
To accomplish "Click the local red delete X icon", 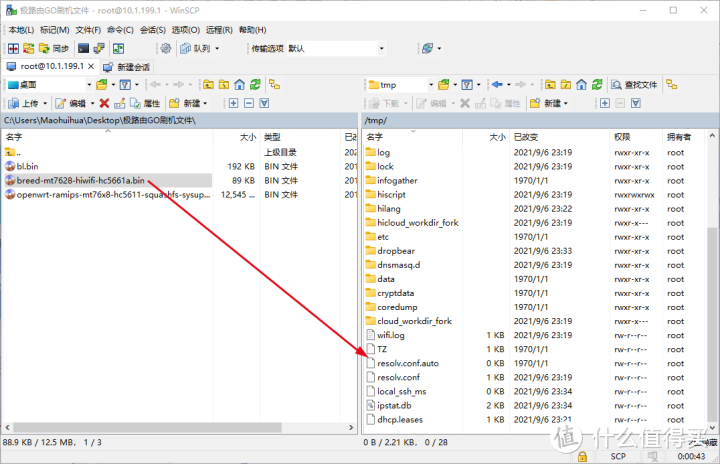I will (104, 103).
